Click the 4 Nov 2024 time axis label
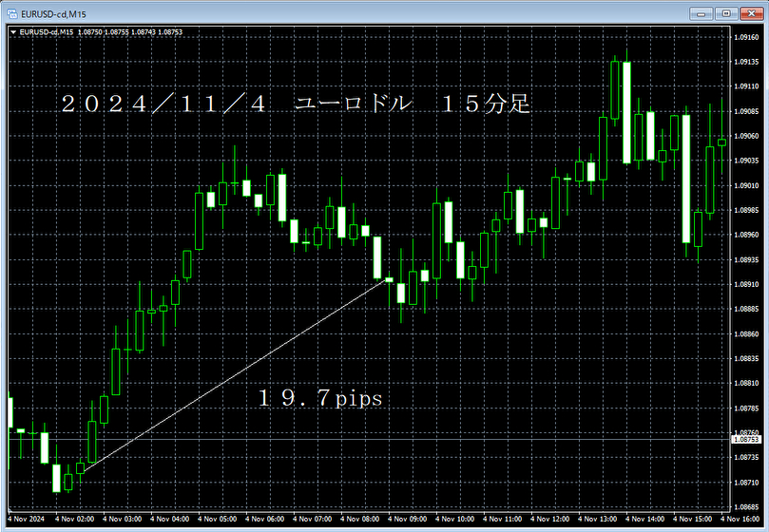Image resolution: width=769 pixels, height=532 pixels. 26,520
